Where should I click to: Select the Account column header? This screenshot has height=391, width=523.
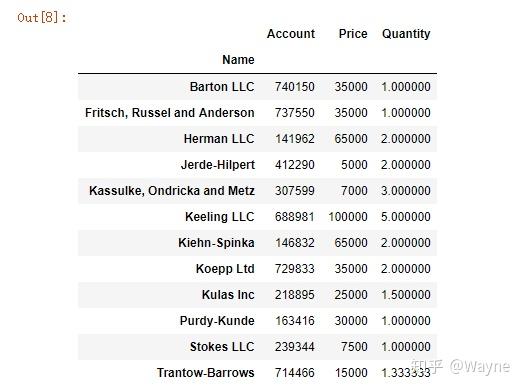(291, 34)
